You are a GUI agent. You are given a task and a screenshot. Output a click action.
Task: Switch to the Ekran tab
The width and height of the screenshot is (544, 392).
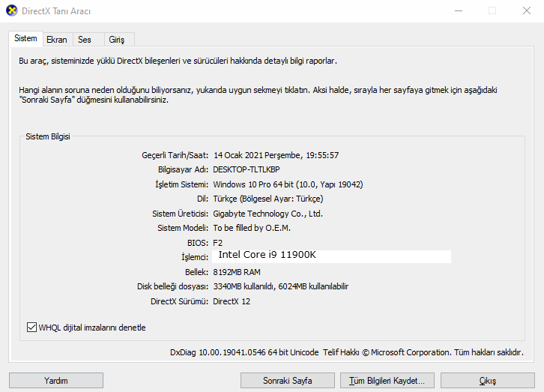pos(57,40)
